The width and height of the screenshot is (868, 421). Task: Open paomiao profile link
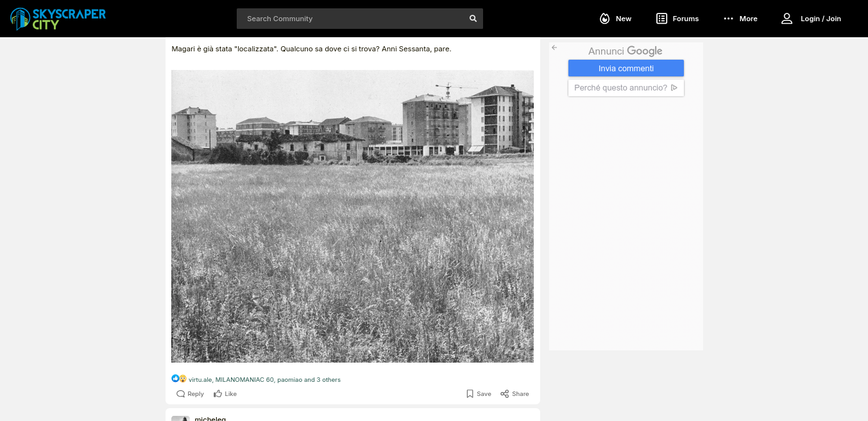(289, 380)
